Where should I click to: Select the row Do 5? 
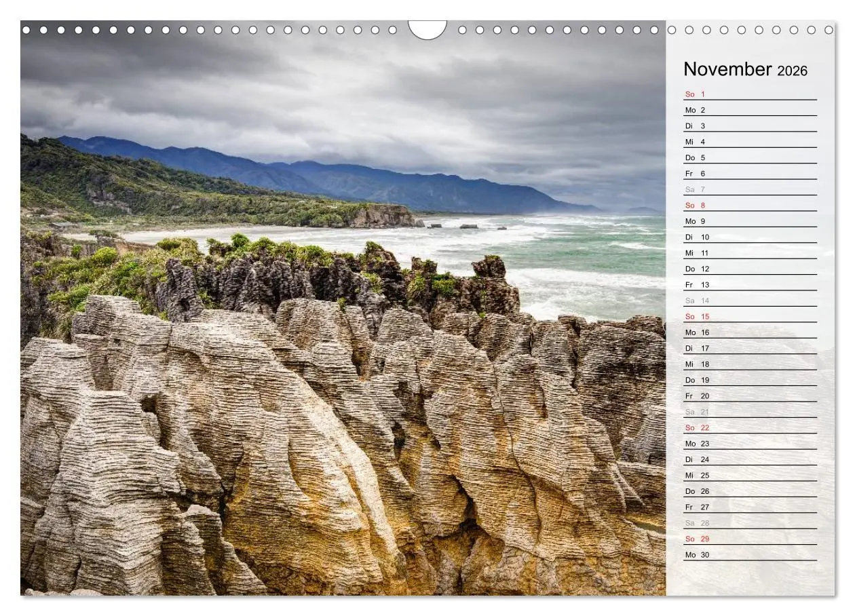pos(750,157)
